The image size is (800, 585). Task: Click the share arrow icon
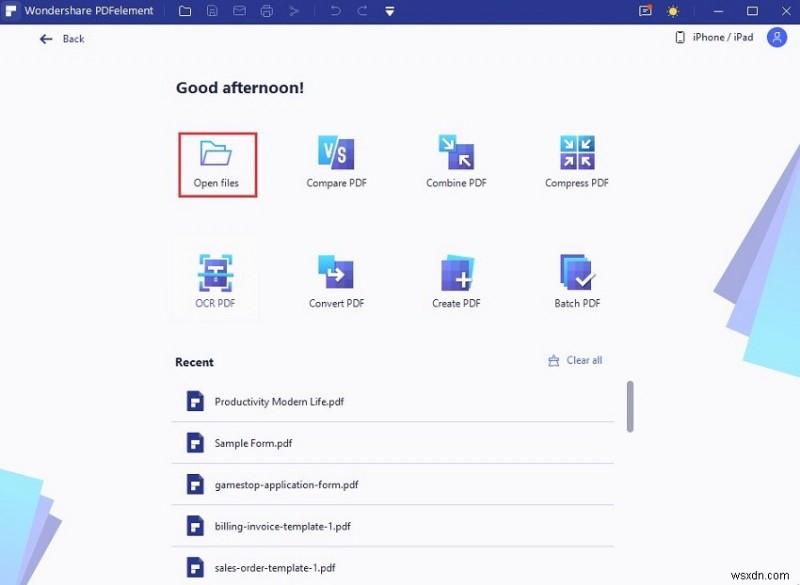(293, 11)
